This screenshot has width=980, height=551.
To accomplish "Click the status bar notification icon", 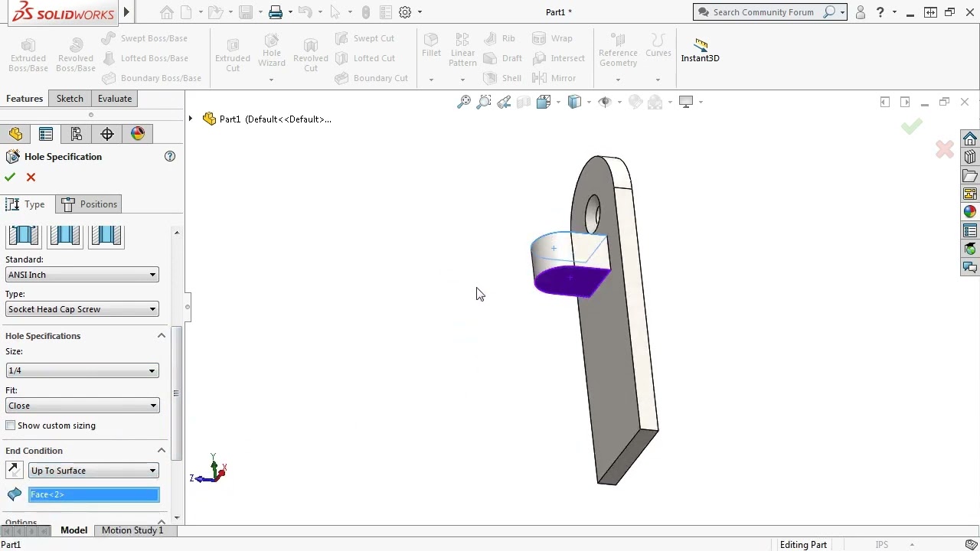I will pyautogui.click(x=971, y=545).
